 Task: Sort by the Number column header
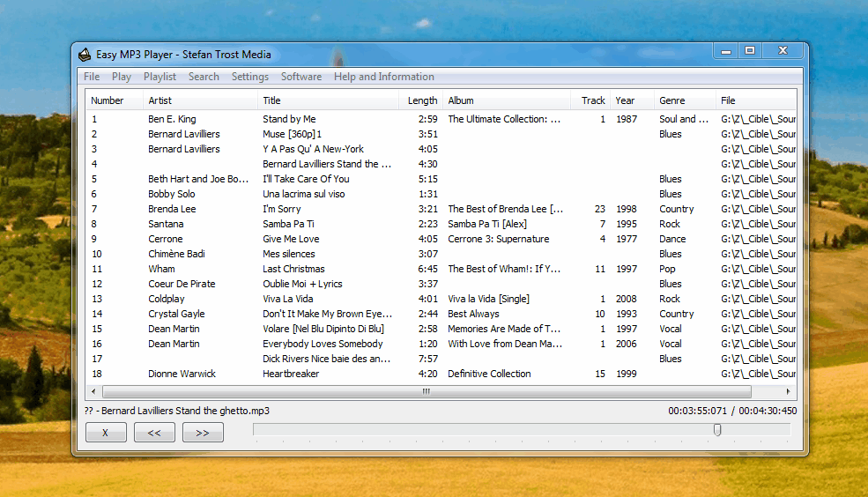114,100
